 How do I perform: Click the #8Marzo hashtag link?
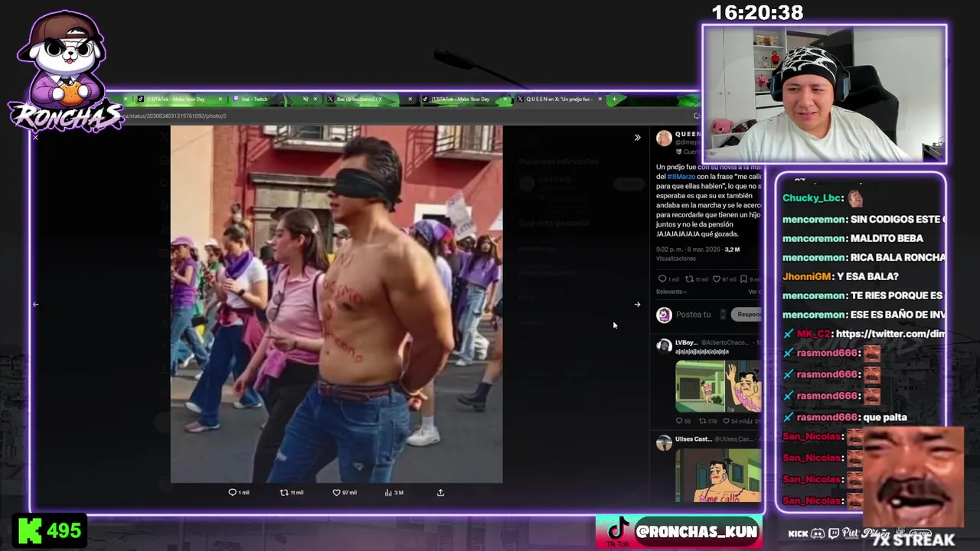(x=681, y=177)
